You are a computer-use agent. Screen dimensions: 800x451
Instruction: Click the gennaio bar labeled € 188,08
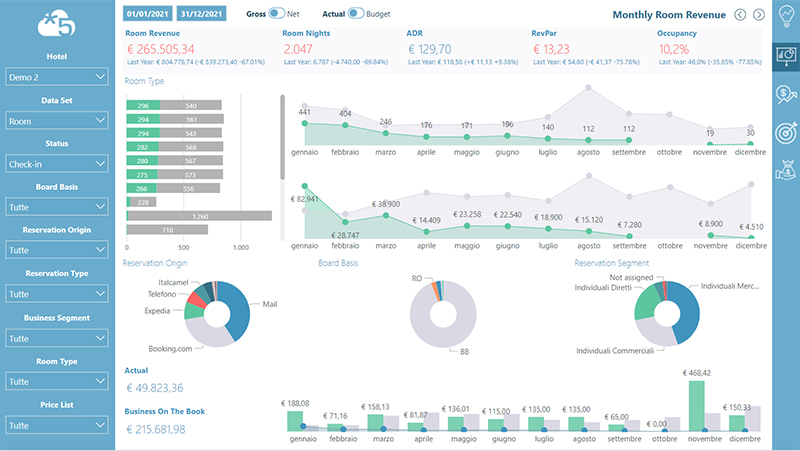pos(295,421)
